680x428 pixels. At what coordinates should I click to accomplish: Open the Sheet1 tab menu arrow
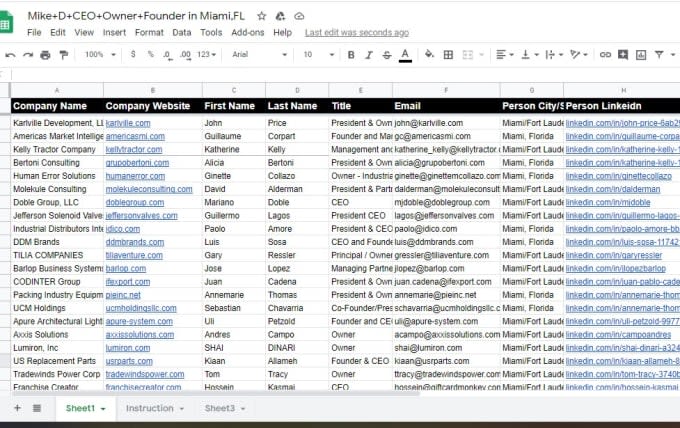(x=103, y=409)
